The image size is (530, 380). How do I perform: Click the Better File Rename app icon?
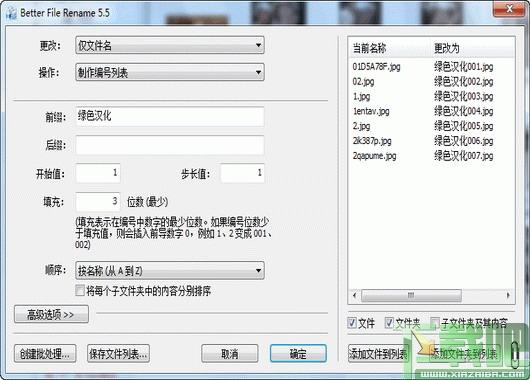(x=11, y=13)
